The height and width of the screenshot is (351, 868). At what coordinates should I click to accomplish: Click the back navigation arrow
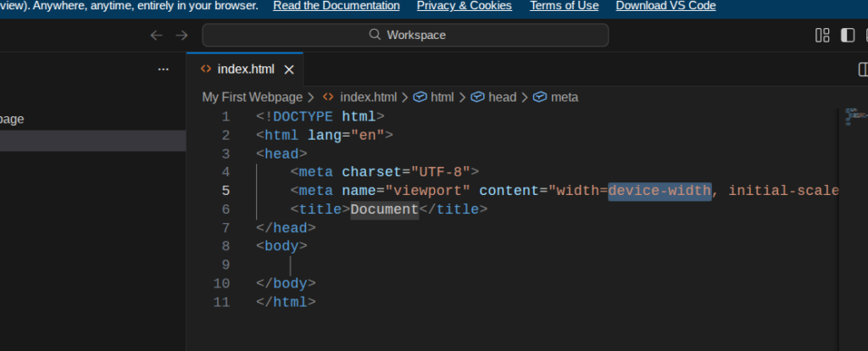(x=156, y=35)
